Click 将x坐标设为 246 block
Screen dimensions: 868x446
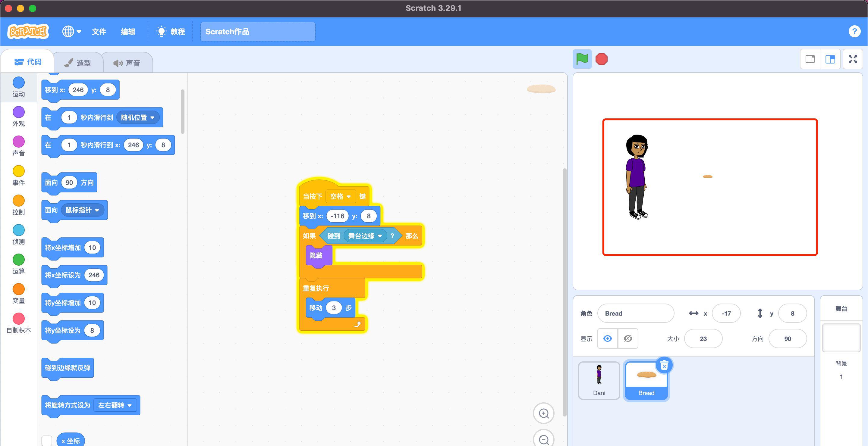click(63, 275)
